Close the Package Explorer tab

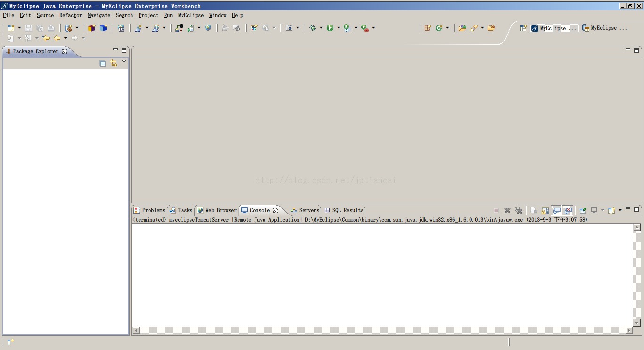click(65, 51)
